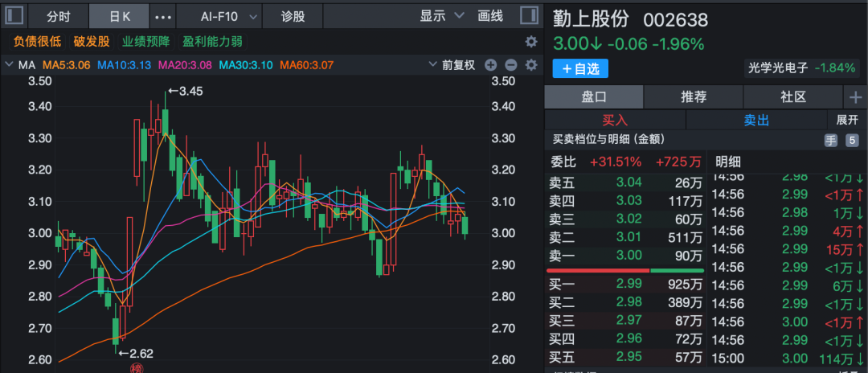Click the red 榜 marker below the chart
868x373 pixels.
pyautogui.click(x=136, y=368)
